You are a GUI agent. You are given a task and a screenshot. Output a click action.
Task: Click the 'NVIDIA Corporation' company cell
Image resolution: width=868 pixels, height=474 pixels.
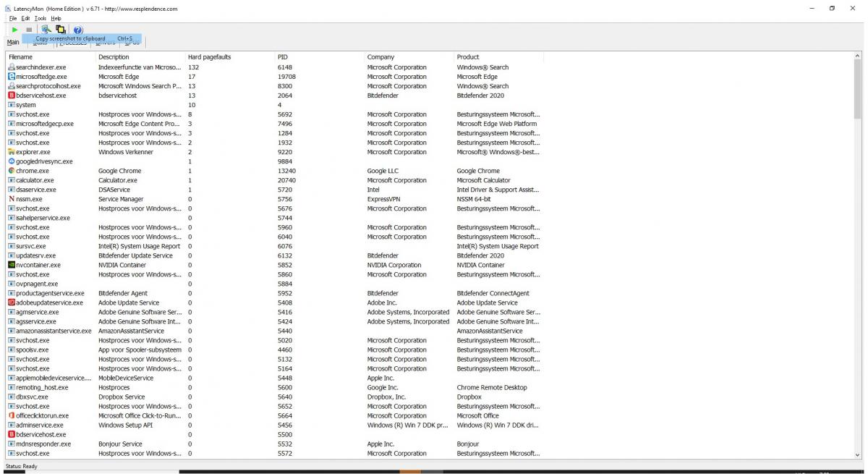pos(394,265)
